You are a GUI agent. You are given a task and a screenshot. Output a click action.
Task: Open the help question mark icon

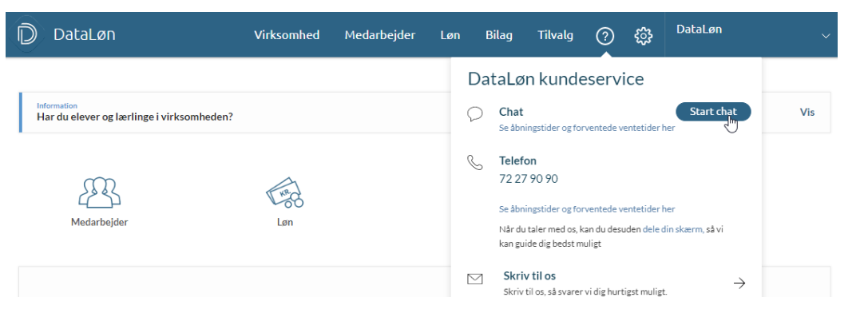(x=604, y=36)
